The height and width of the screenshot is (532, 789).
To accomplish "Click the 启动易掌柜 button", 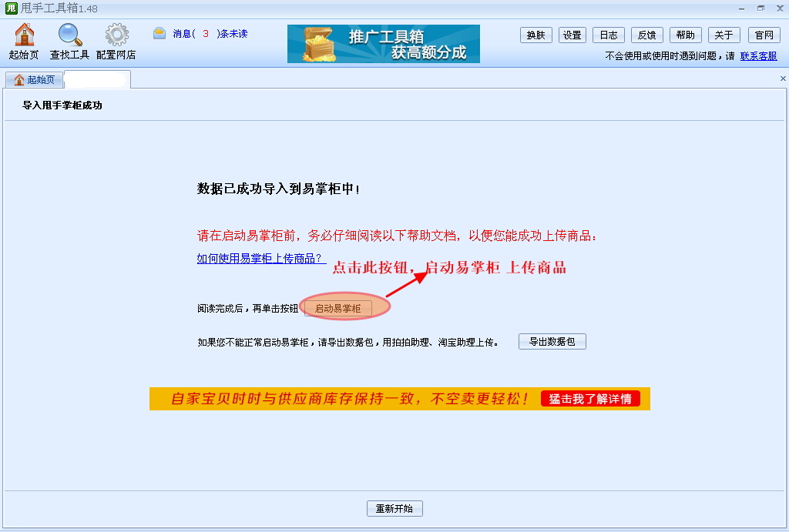I will point(338,308).
